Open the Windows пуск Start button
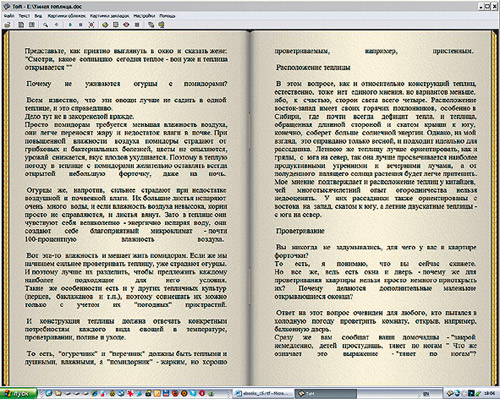 pos(18,394)
